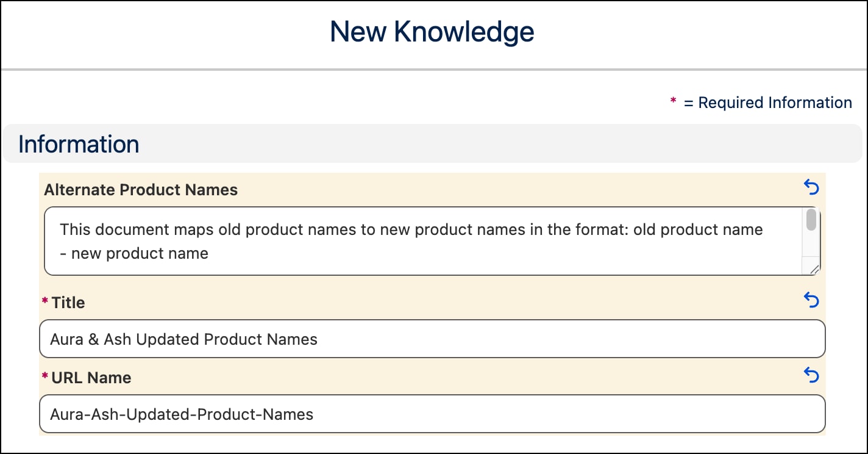The height and width of the screenshot is (454, 868).
Task: Place cursor on '- new product name' line
Action: [x=140, y=253]
